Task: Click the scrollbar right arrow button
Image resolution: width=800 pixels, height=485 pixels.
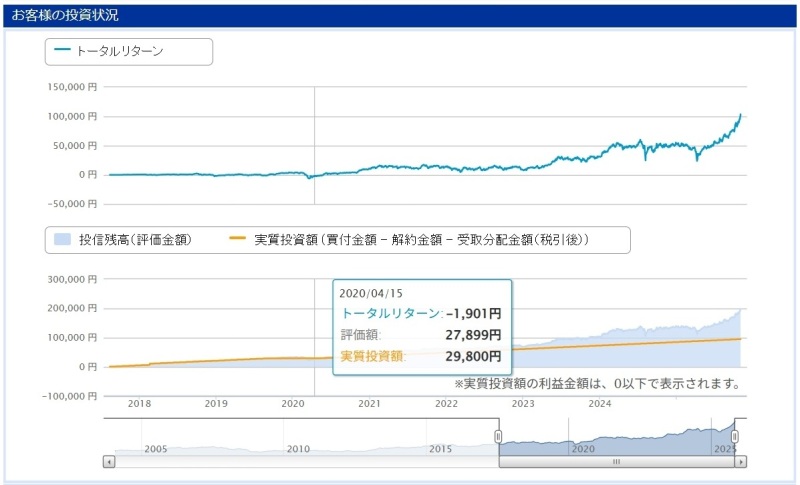Action: 741,462
